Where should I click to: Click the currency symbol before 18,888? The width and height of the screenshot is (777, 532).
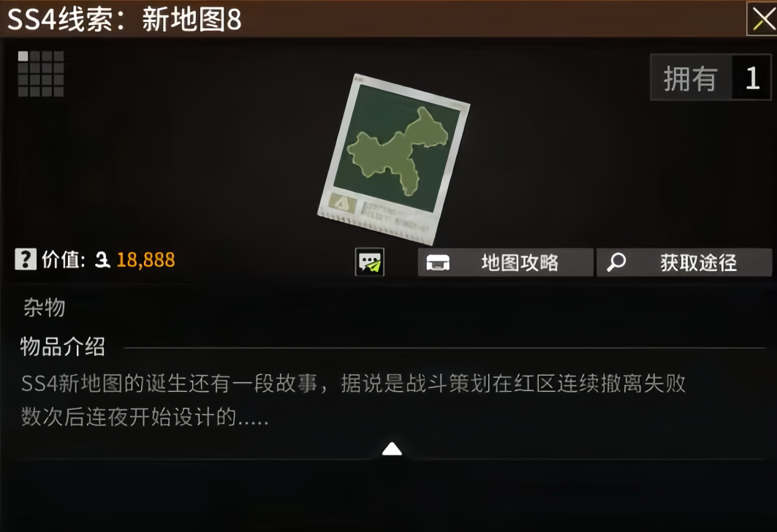click(x=102, y=259)
